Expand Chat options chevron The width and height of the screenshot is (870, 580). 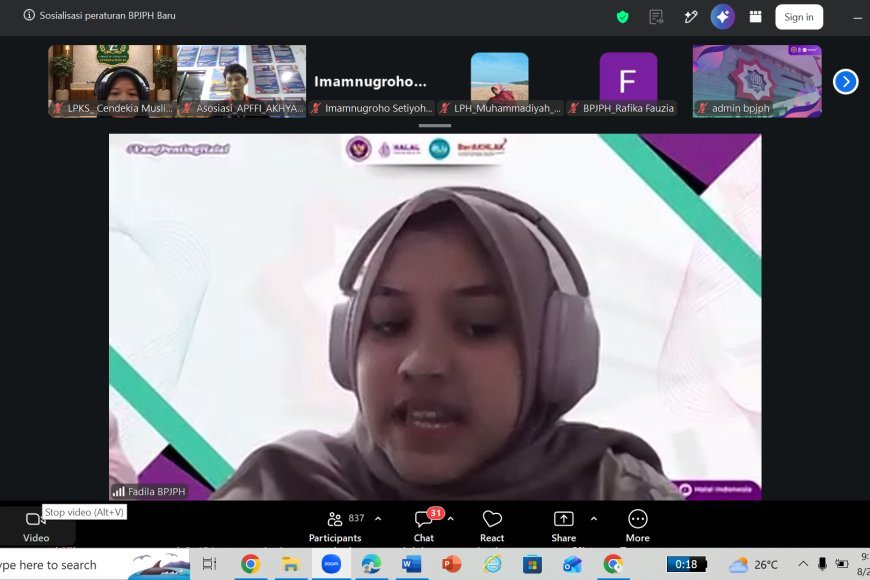click(x=451, y=519)
